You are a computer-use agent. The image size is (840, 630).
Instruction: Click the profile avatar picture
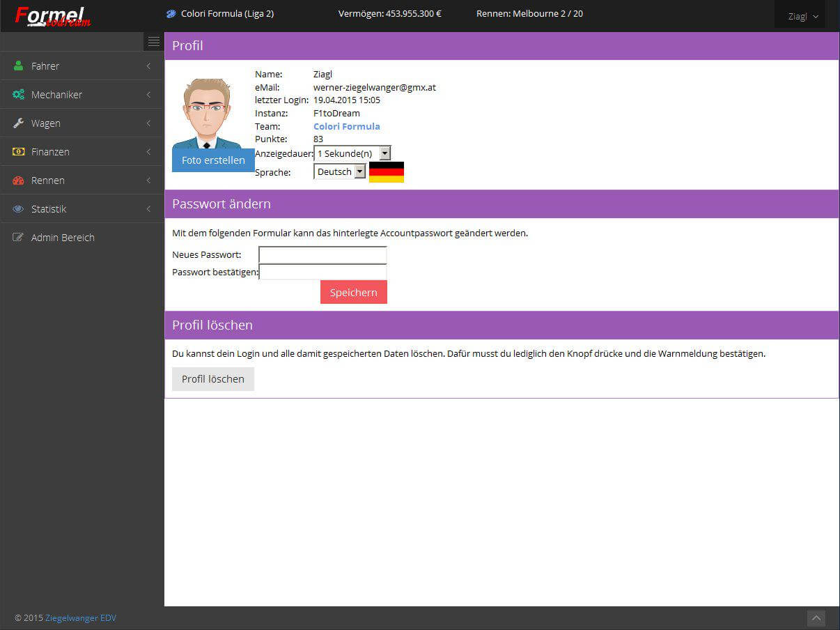tap(207, 113)
